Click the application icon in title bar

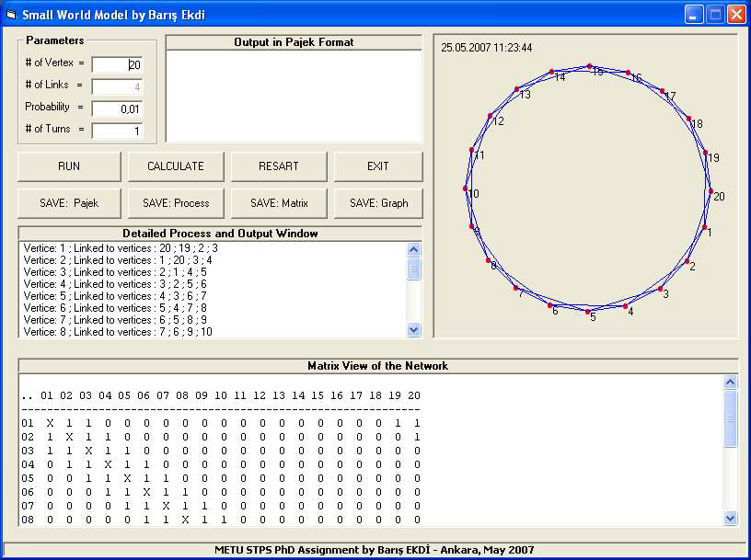12,15
